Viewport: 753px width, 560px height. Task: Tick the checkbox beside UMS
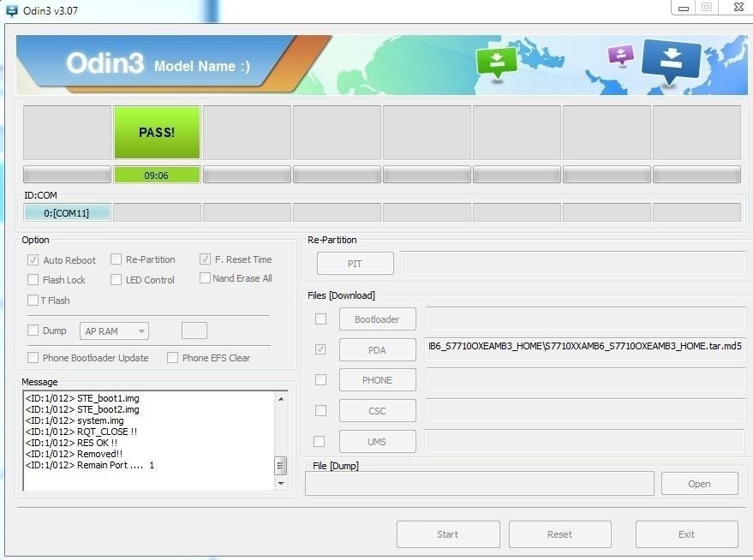point(319,441)
